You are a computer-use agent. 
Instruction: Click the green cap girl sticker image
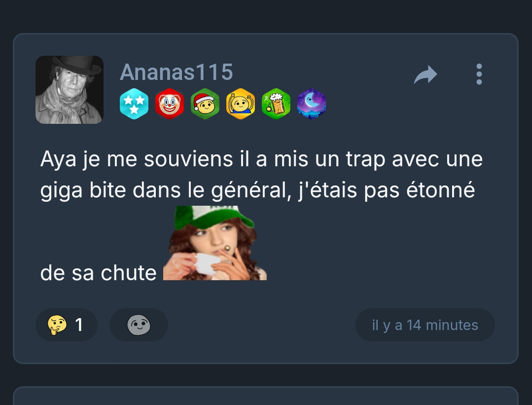[x=215, y=243]
